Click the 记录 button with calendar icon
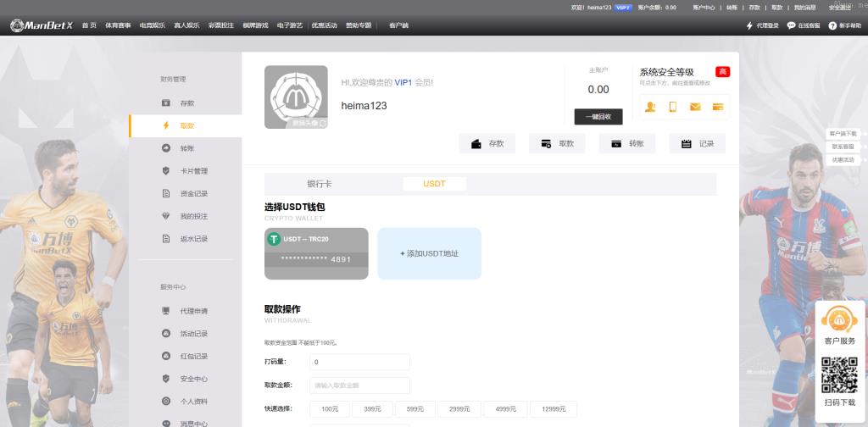The image size is (868, 427). [697, 144]
